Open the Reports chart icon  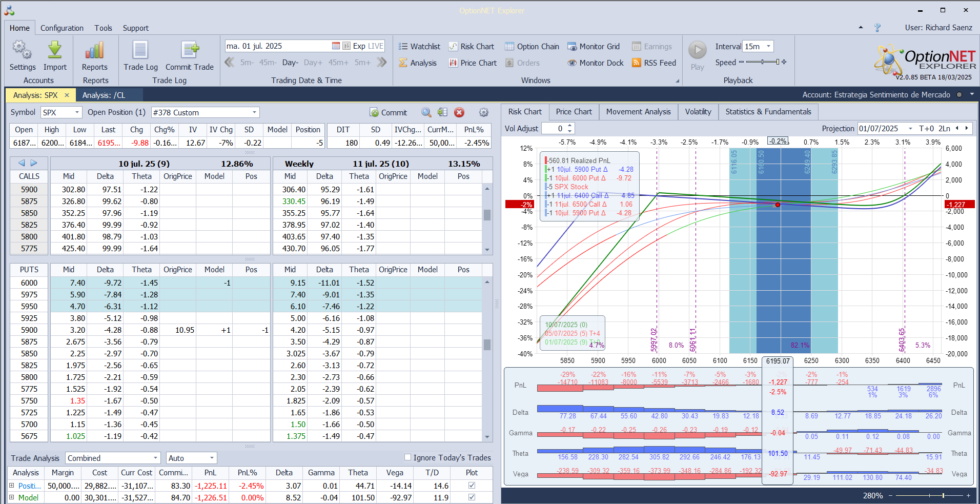(95, 50)
